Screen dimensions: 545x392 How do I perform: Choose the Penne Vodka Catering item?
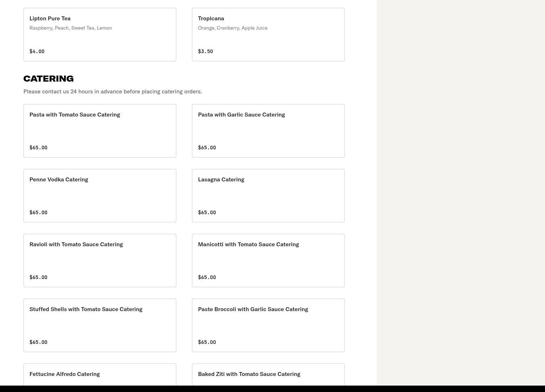coord(100,196)
